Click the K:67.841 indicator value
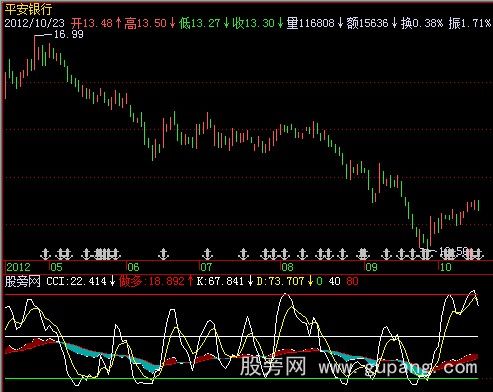Image resolution: width=493 pixels, height=392 pixels. point(220,281)
